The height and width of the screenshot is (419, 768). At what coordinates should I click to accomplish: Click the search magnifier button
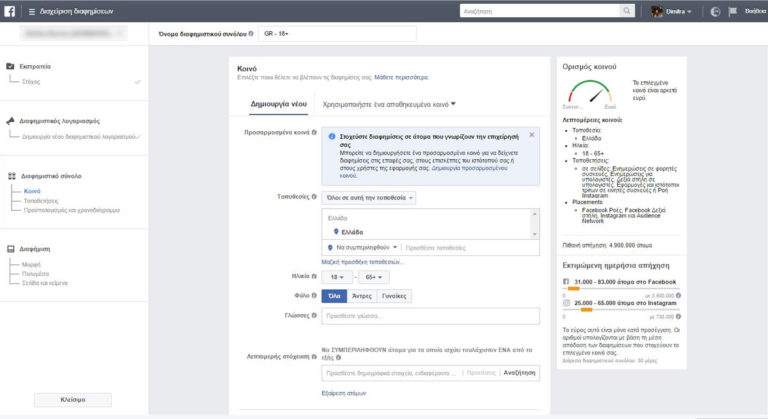[x=626, y=11]
